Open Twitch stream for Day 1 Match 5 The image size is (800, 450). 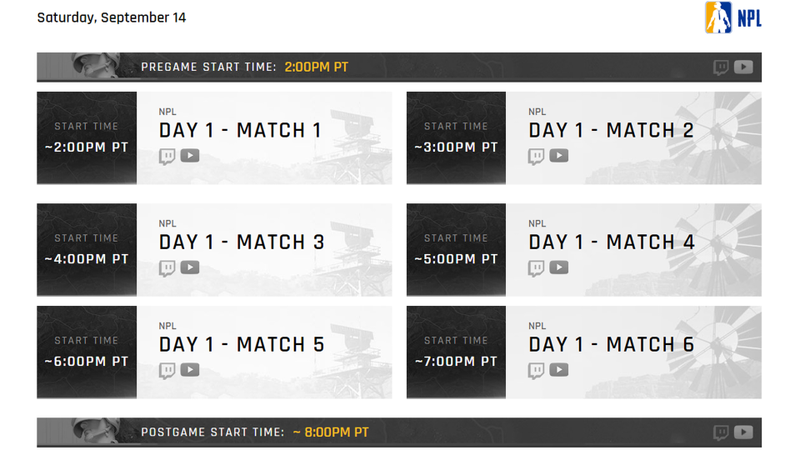click(167, 370)
